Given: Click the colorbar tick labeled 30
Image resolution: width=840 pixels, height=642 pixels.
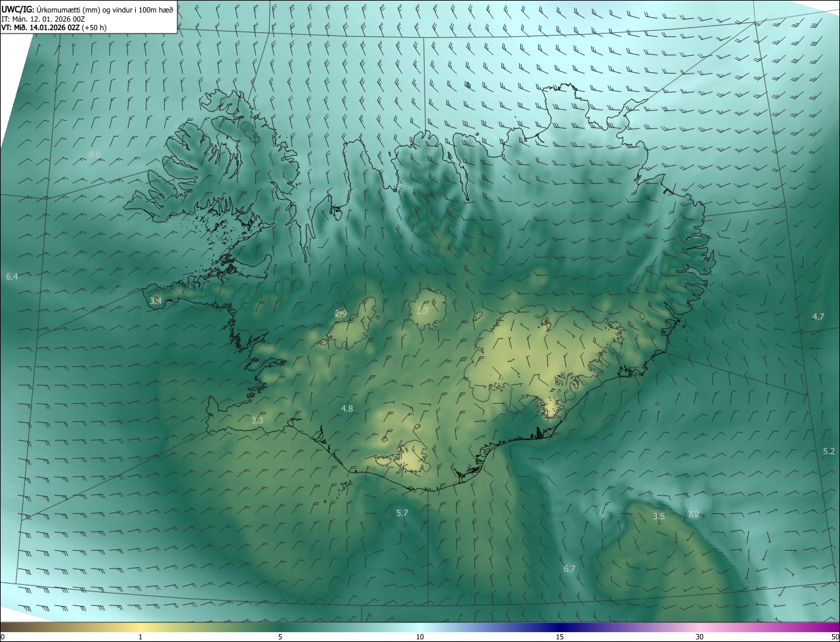Looking at the screenshot, I should click(x=700, y=637).
